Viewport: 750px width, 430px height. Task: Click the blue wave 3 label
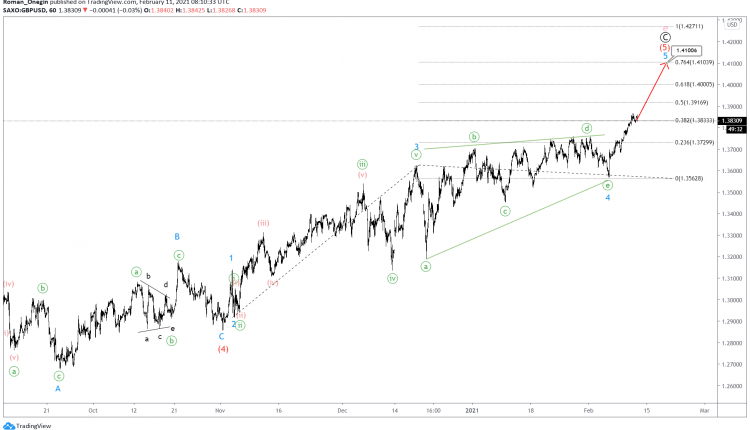click(x=417, y=147)
